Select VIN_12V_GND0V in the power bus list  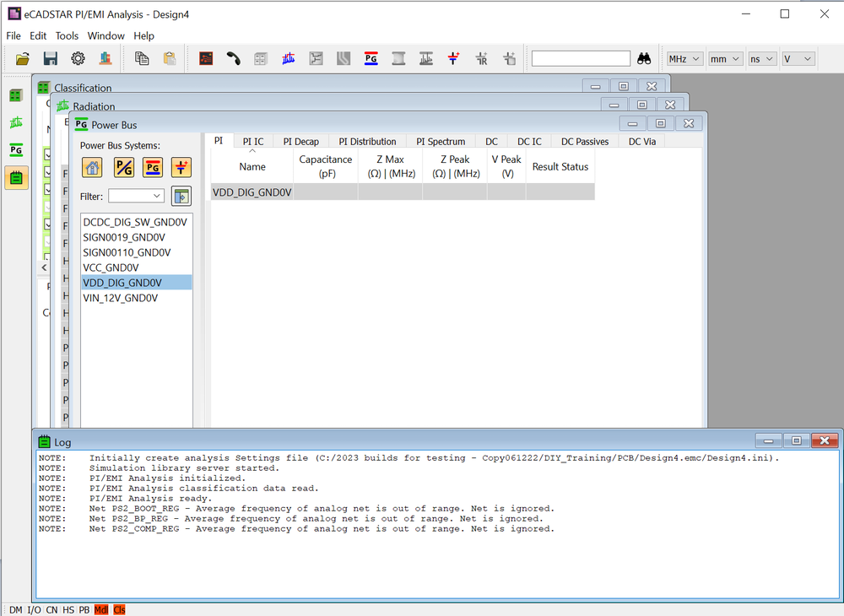[136, 298]
